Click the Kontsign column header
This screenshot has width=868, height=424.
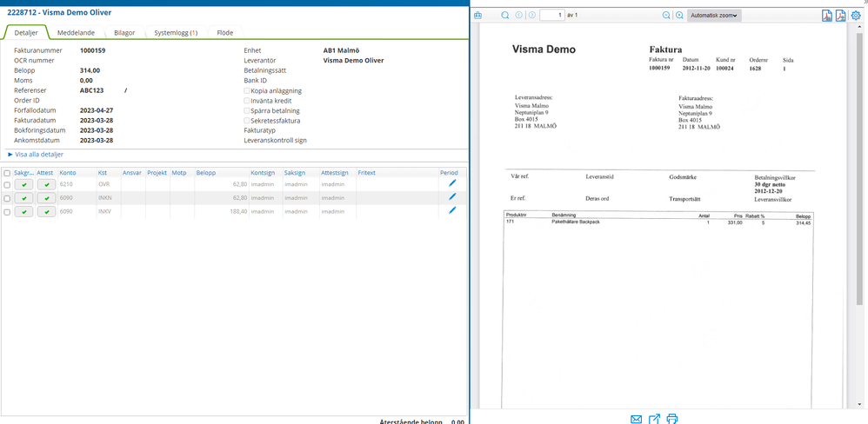pos(263,173)
